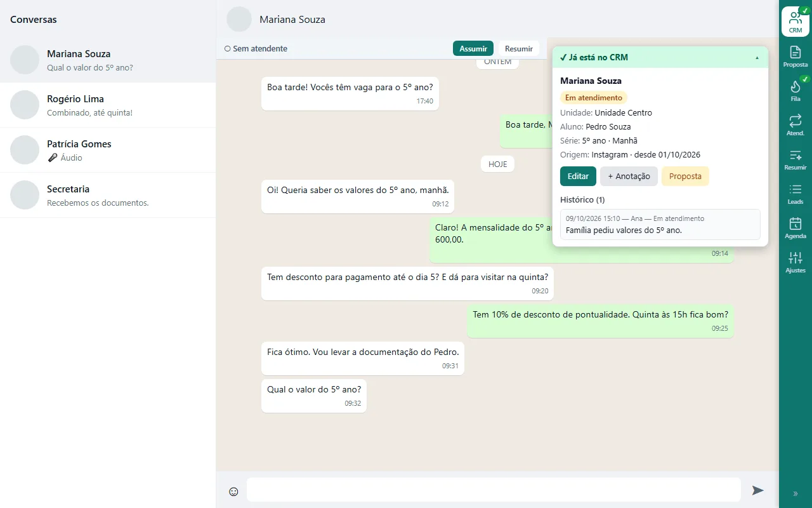Click the Resumir button in chat header

click(519, 48)
